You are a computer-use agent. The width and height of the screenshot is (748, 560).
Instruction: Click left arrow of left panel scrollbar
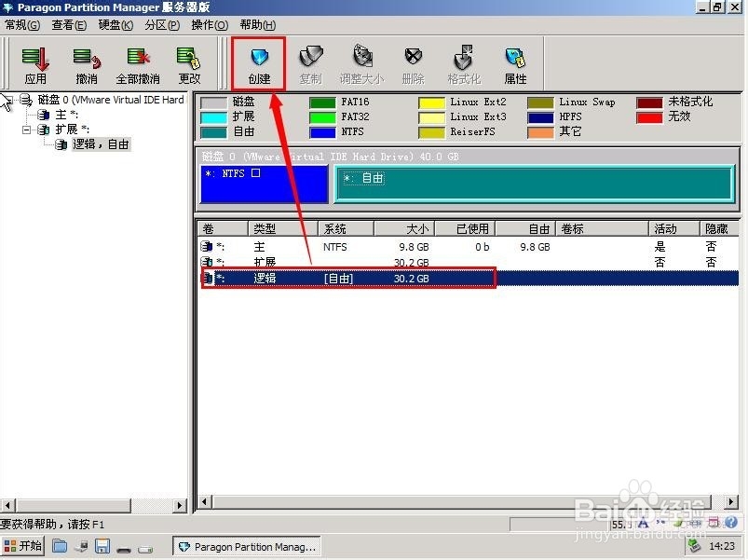[8, 505]
